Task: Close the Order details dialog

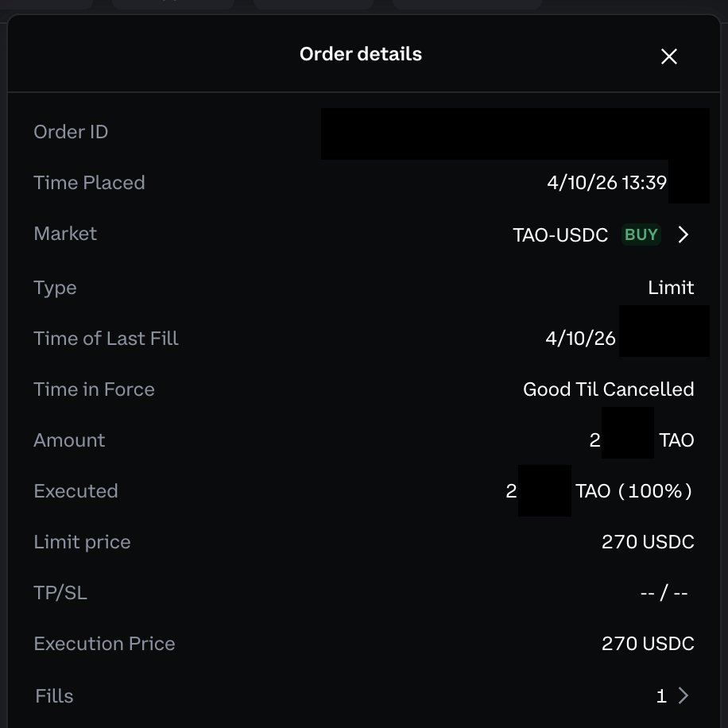Action: (x=668, y=56)
